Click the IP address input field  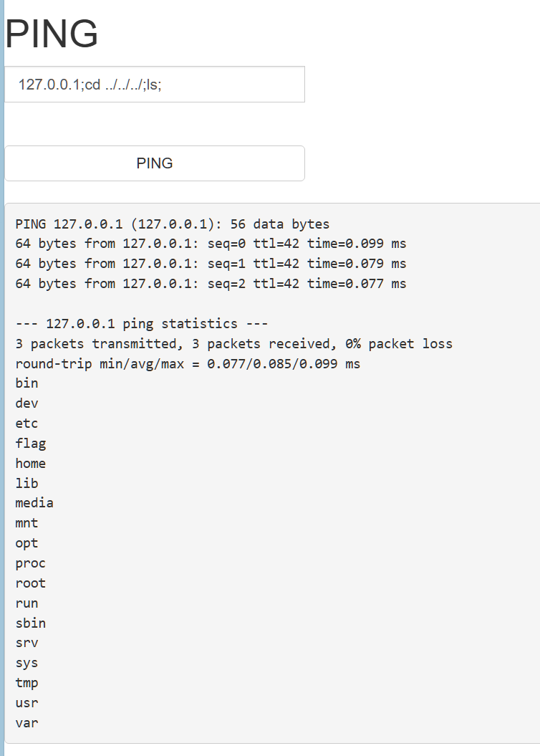(154, 85)
